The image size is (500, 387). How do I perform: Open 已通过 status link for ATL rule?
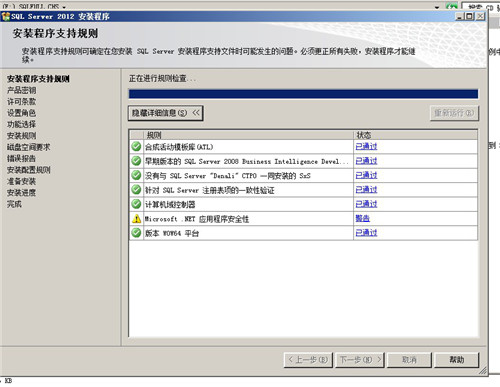pos(366,146)
